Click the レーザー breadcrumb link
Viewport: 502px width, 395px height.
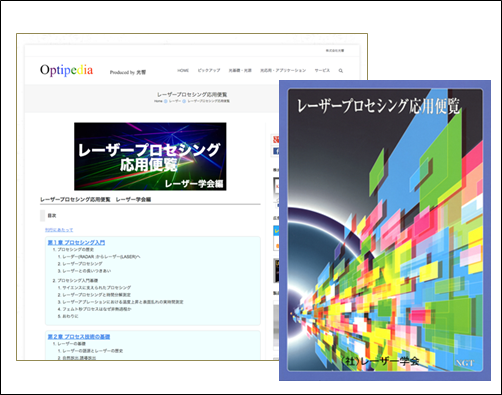click(175, 101)
